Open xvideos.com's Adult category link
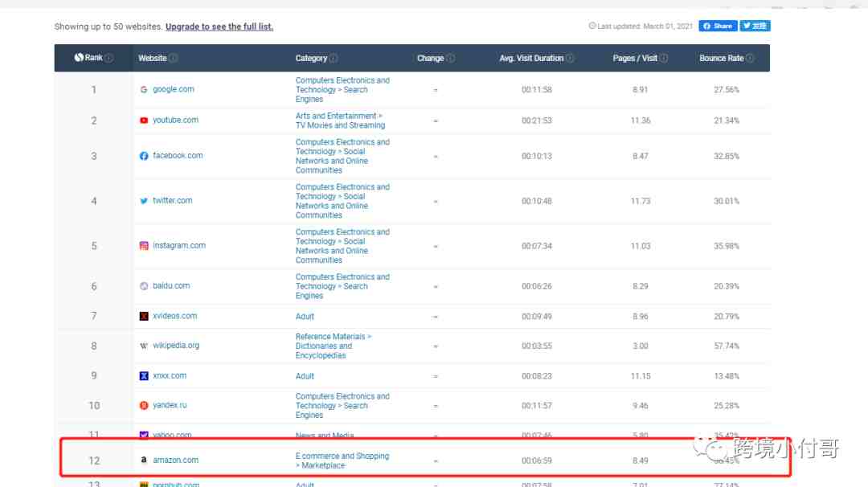868x487 pixels. click(x=305, y=317)
